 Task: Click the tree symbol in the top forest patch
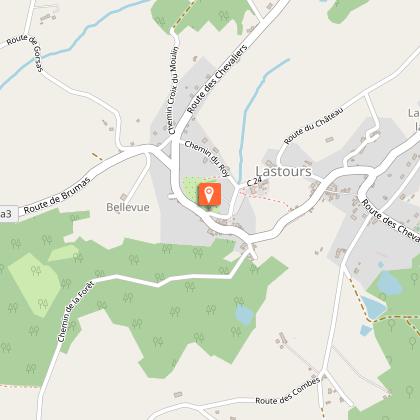[224, 16]
